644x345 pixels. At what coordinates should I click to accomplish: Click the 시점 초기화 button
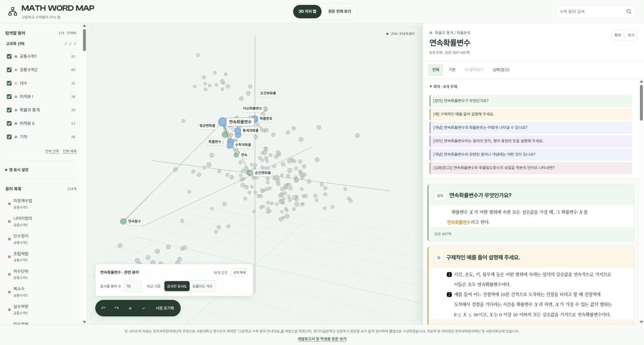(165, 308)
